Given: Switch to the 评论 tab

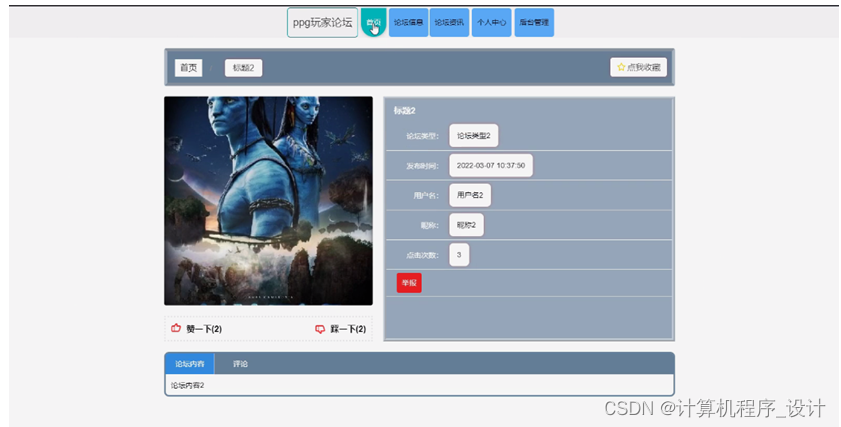Looking at the screenshot, I should click(240, 364).
